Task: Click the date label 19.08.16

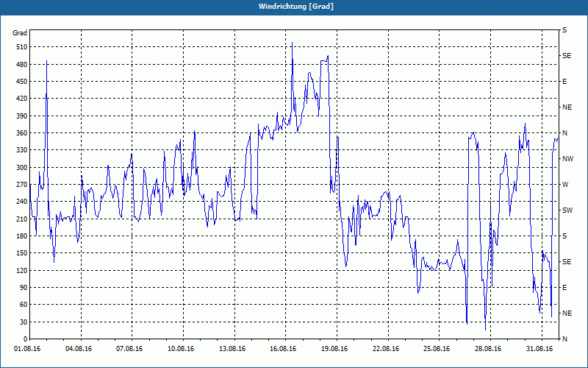Action: pyautogui.click(x=334, y=349)
